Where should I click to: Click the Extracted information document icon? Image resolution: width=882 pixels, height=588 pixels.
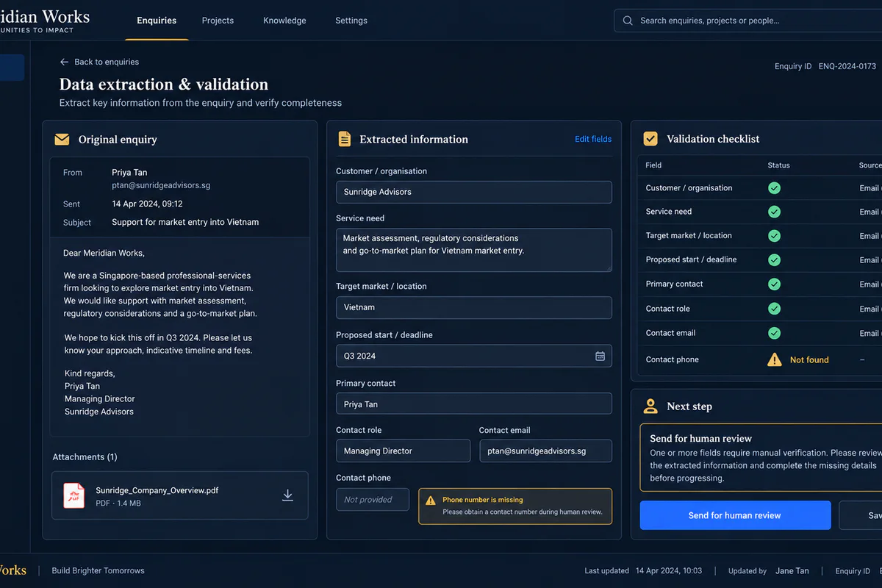[344, 139]
